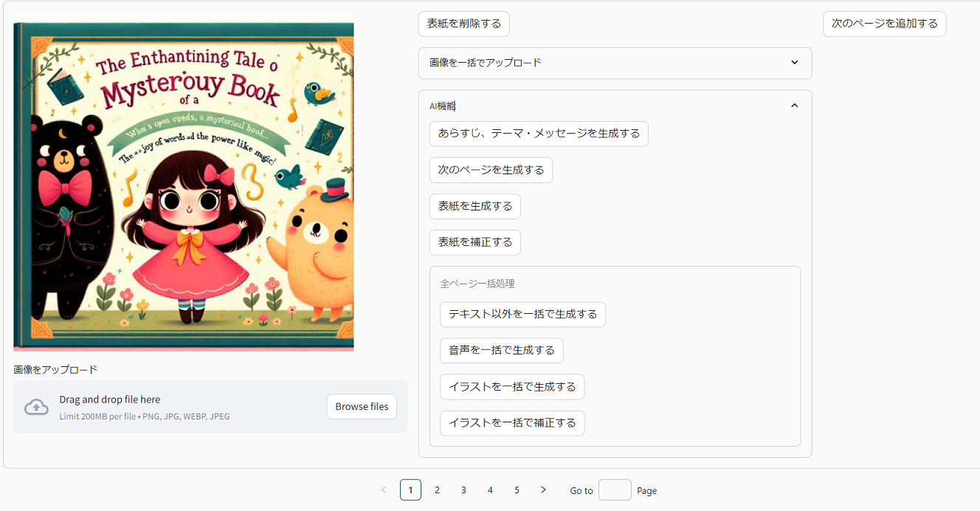Select page 2 in pagination
This screenshot has height=511, width=980.
point(437,490)
